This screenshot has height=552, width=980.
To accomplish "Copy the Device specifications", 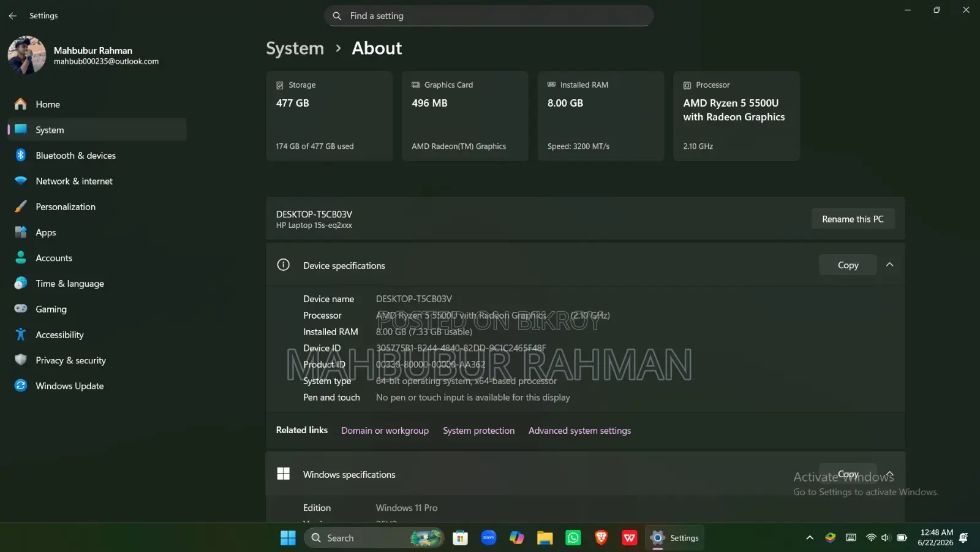I will point(848,265).
